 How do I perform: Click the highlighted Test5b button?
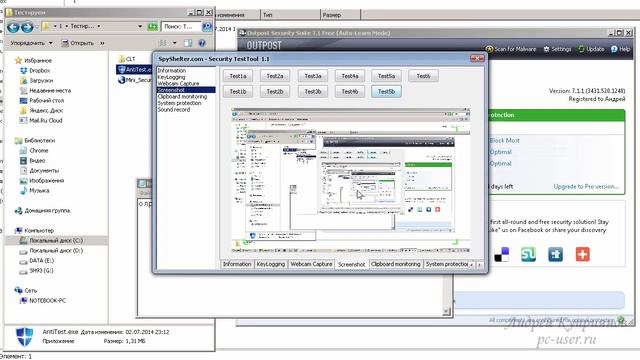pos(386,91)
